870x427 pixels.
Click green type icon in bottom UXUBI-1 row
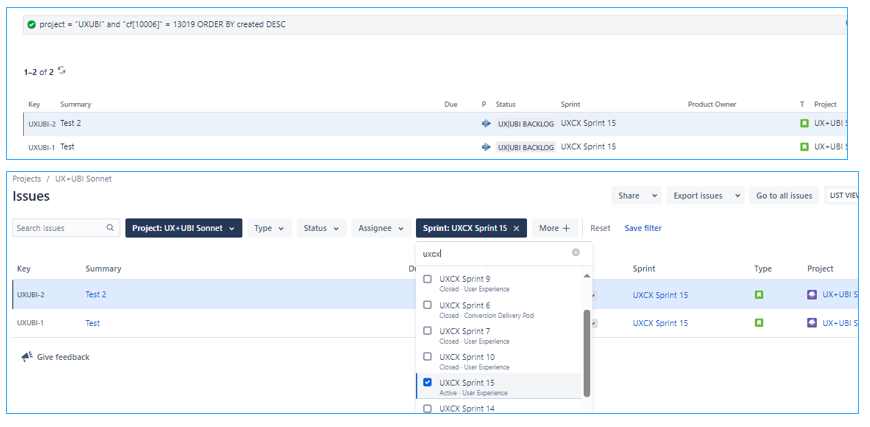click(758, 322)
